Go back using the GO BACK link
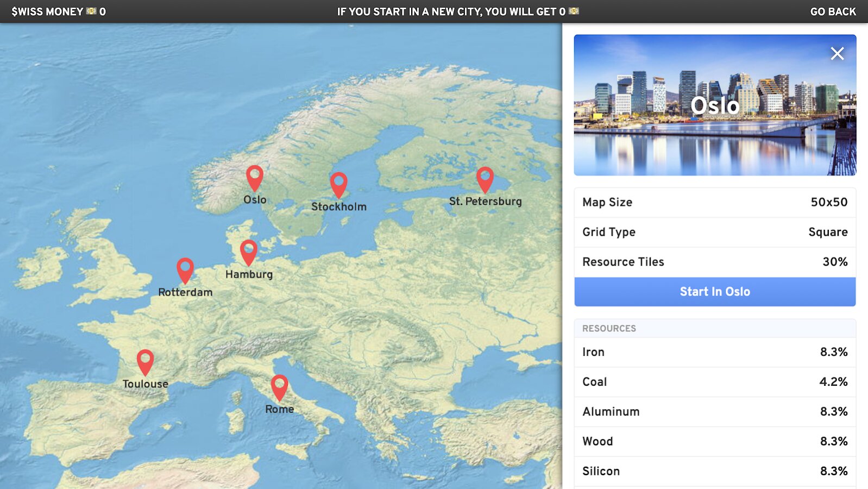This screenshot has height=489, width=868. pos(833,11)
